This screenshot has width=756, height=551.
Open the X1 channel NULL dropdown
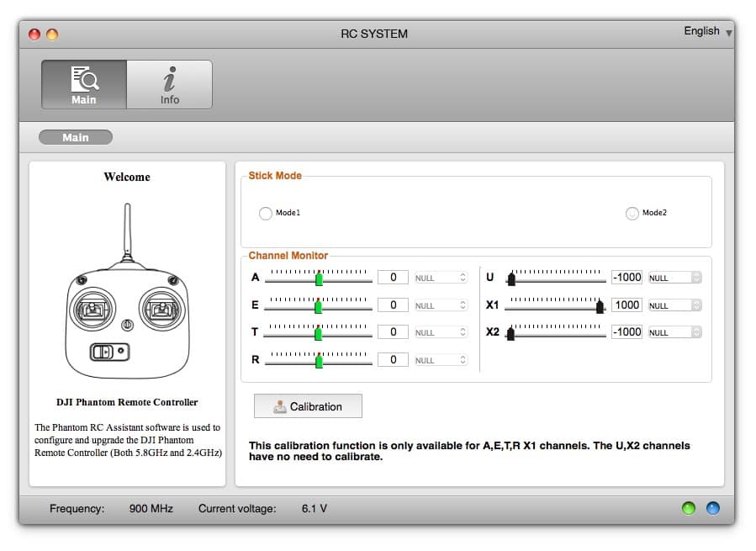click(x=674, y=305)
